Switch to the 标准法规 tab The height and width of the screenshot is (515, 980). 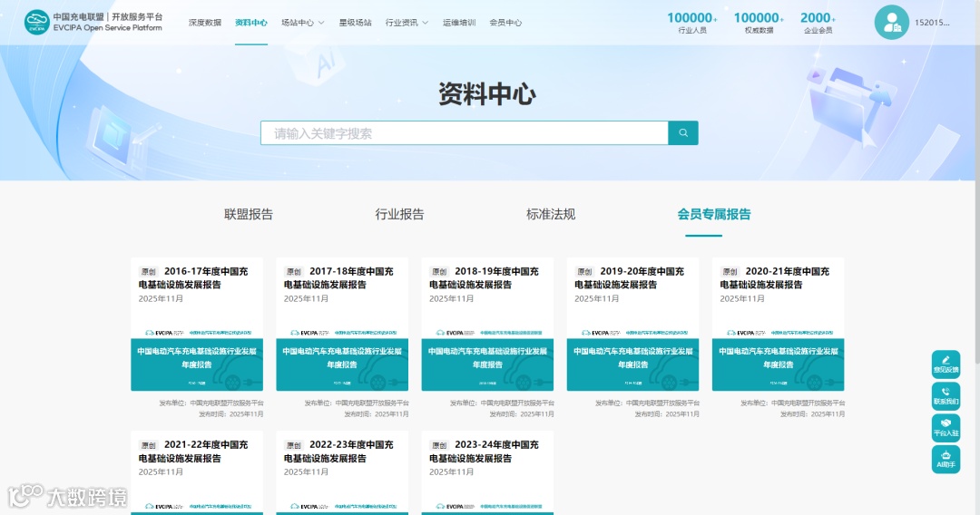[x=551, y=214]
